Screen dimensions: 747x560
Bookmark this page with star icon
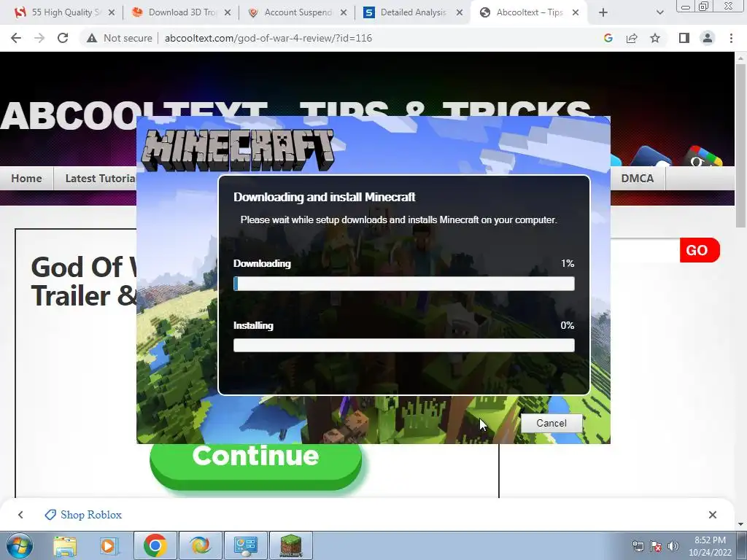pyautogui.click(x=655, y=38)
